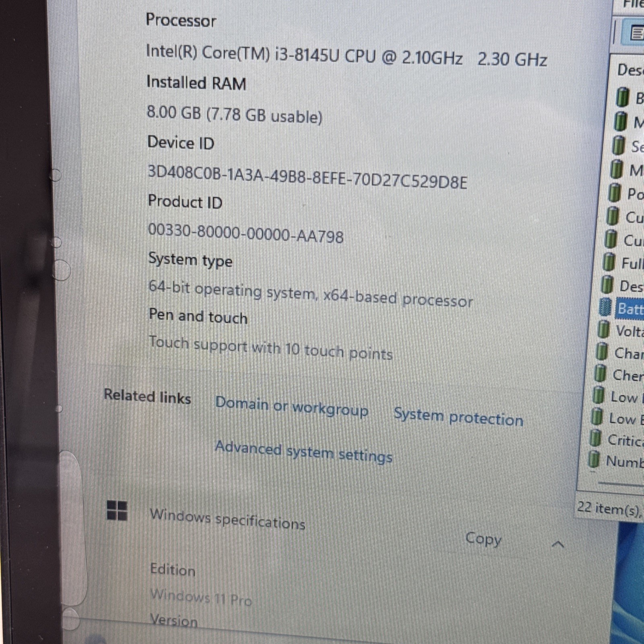The height and width of the screenshot is (644, 644).
Task: Click battery icon beside the 'Chen' row
Action: [600, 374]
